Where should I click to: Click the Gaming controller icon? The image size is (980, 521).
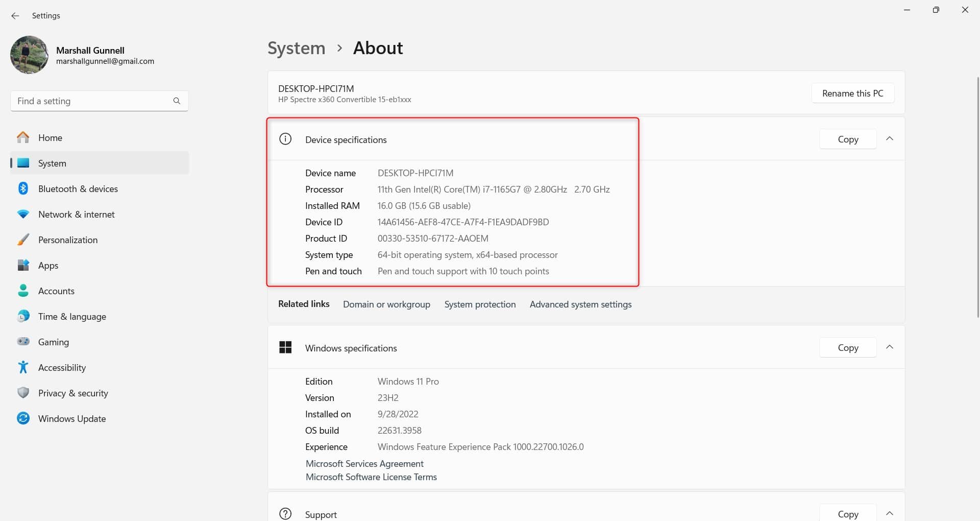point(23,341)
